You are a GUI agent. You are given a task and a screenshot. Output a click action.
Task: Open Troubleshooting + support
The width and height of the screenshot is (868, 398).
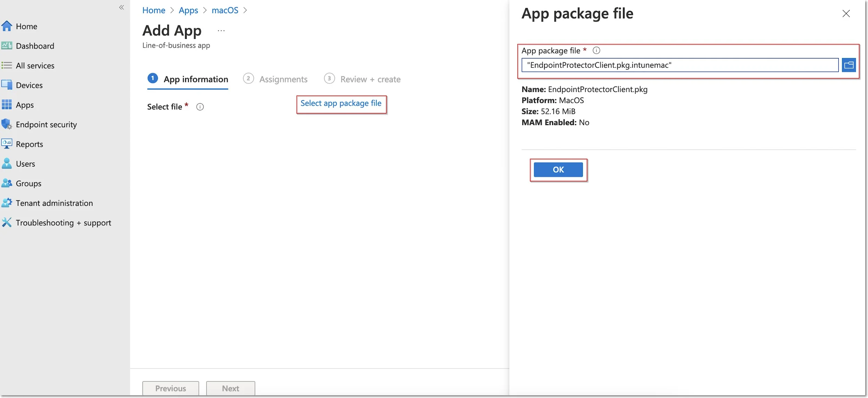click(64, 222)
